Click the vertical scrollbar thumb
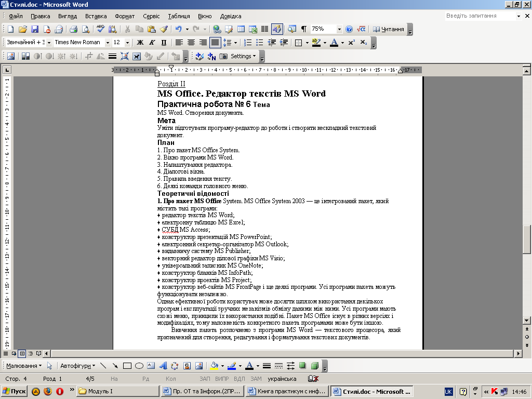532x399 pixels. pyautogui.click(x=527, y=240)
